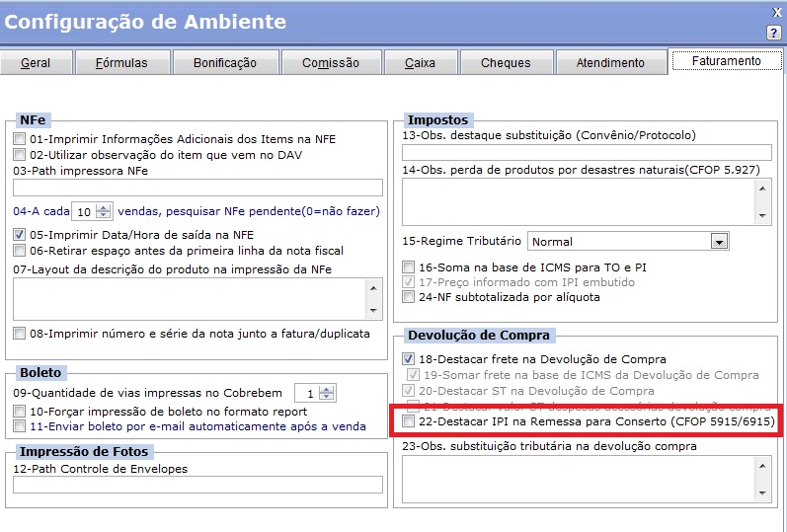
Task: Toggle 06-Retirar espaço antes da primeira linha
Action: (19, 250)
